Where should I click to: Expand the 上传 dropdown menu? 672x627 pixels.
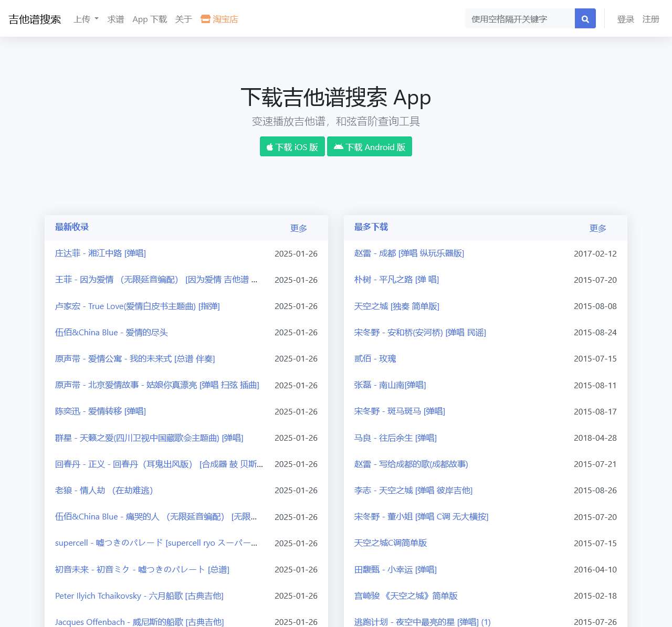(86, 19)
